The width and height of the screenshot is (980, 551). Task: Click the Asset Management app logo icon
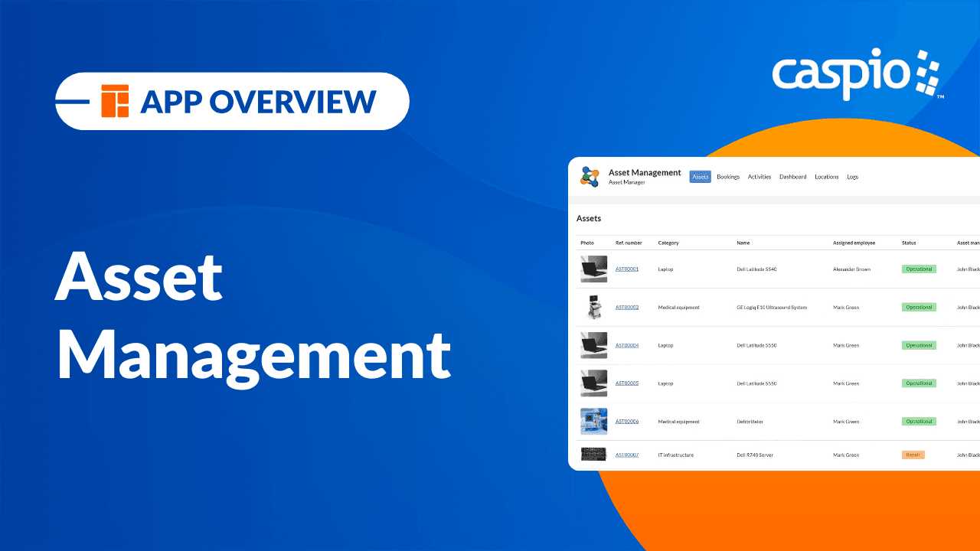(x=590, y=177)
